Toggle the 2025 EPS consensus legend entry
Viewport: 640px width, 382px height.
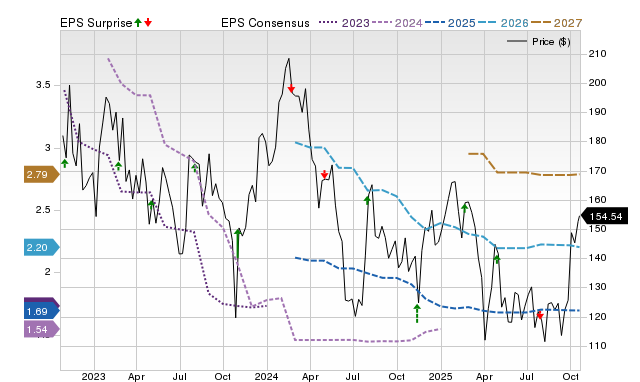(450, 23)
